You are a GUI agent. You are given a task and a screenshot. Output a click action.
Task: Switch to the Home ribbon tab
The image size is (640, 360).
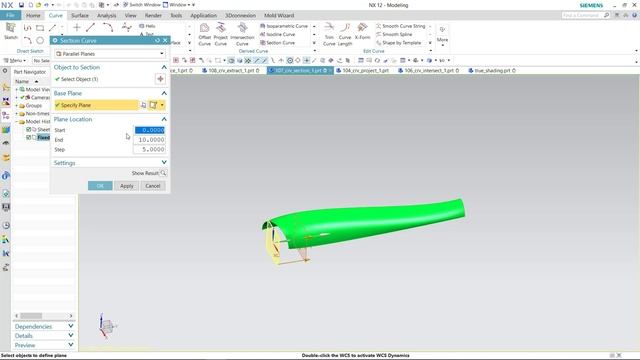pos(33,15)
